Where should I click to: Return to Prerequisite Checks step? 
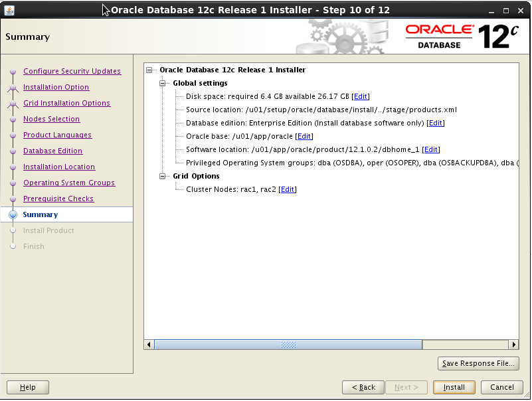point(58,199)
